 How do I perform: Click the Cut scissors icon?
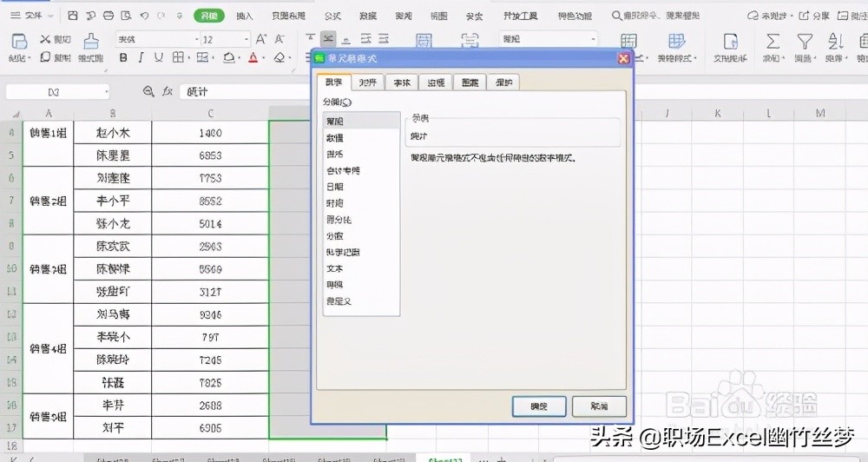(x=45, y=39)
